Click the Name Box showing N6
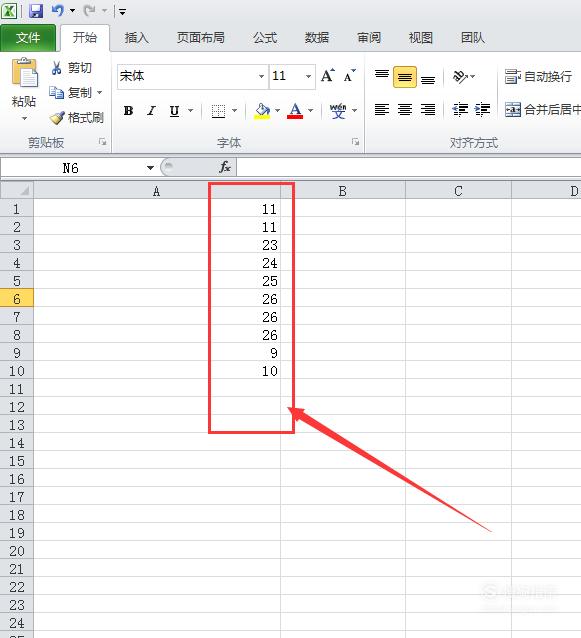Viewport: 581px width, 638px height. 71,168
